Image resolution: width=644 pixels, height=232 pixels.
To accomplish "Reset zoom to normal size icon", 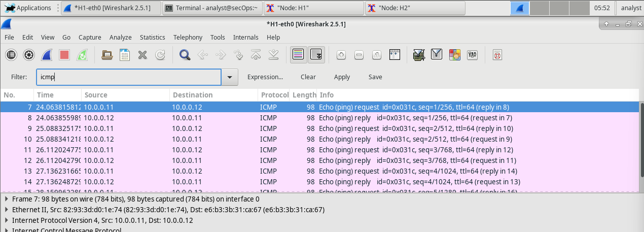I will (377, 55).
